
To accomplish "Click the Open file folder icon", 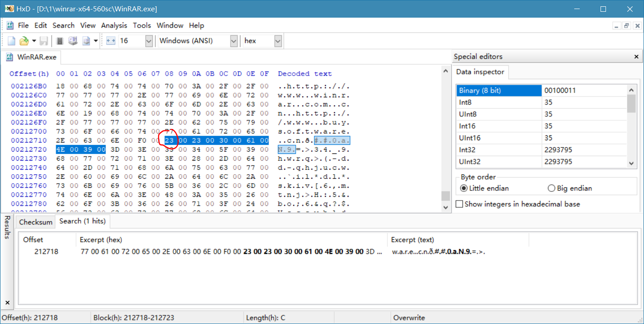I will pyautogui.click(x=24, y=41).
